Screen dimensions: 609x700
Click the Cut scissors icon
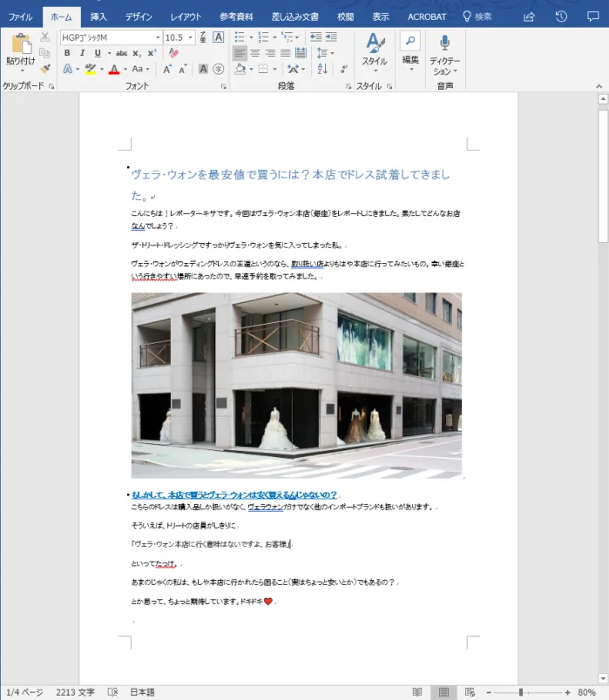click(44, 37)
